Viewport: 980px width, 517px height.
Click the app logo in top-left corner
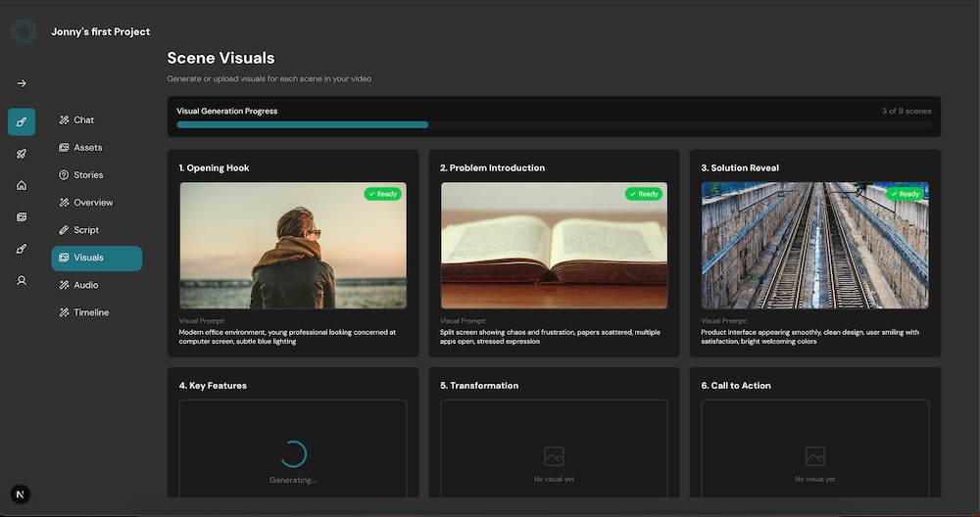click(23, 31)
